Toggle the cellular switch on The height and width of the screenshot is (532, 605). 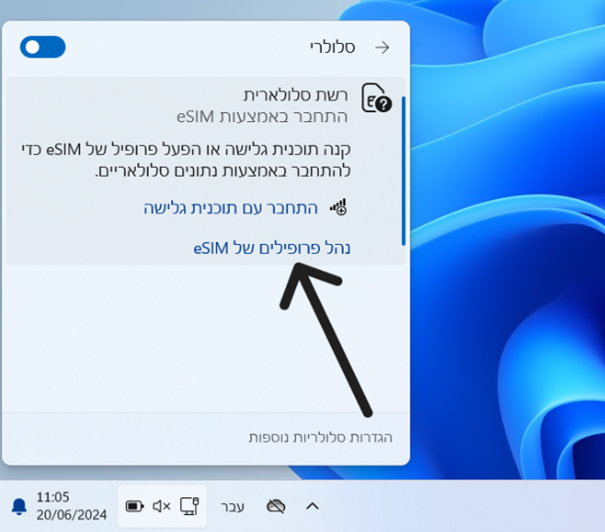(42, 47)
